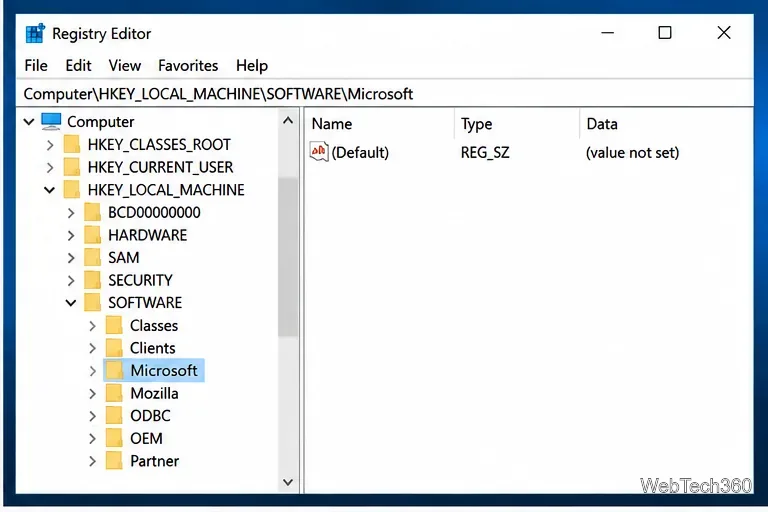The width and height of the screenshot is (768, 512).
Task: Click the Computer monitor icon in tree
Action: click(51, 122)
